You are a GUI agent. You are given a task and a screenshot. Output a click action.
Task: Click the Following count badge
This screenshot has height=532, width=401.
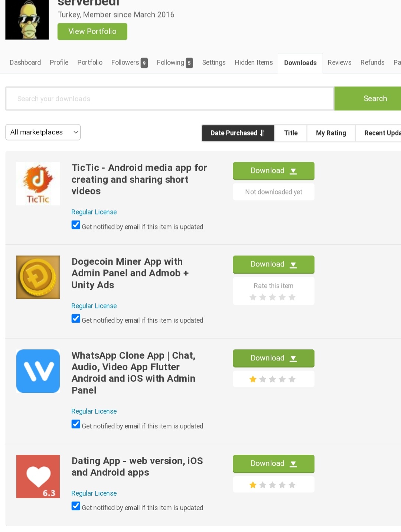point(189,63)
